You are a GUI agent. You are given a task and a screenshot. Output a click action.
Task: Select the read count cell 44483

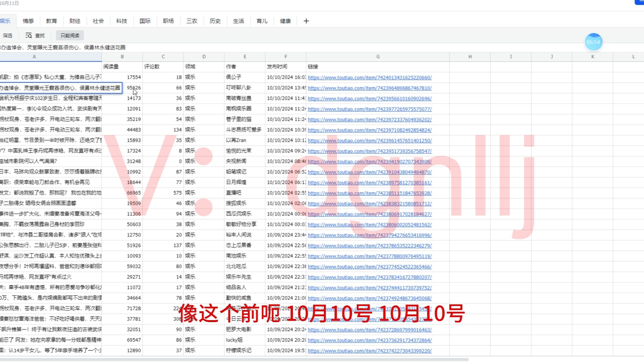pos(122,130)
